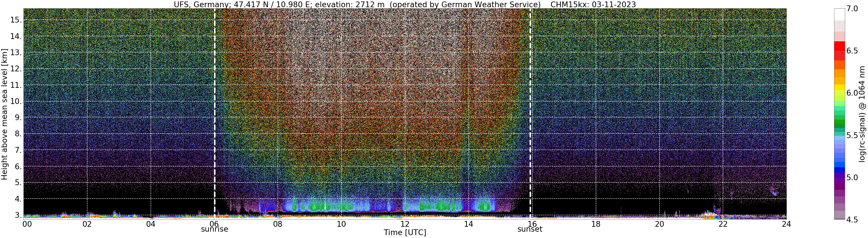Click the x-axis tick label '22'

(723, 224)
